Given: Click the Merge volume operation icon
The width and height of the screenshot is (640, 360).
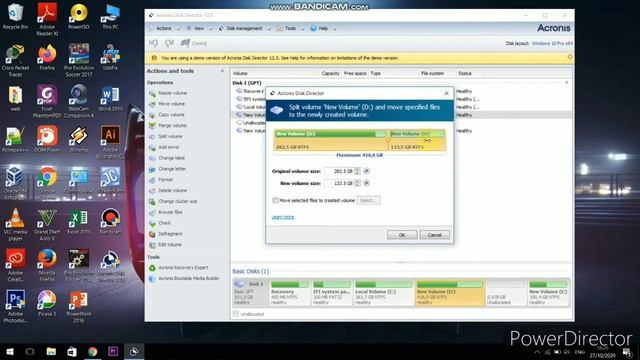Looking at the screenshot, I should pos(152,126).
